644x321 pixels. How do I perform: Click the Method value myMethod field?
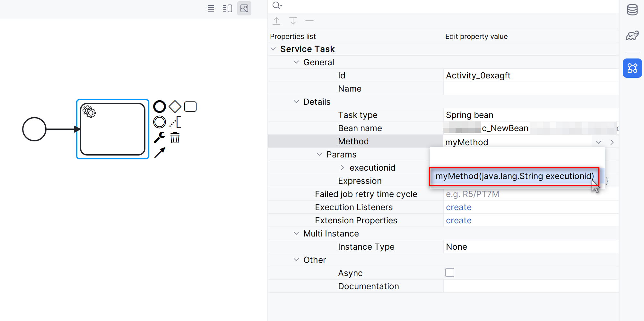click(518, 142)
